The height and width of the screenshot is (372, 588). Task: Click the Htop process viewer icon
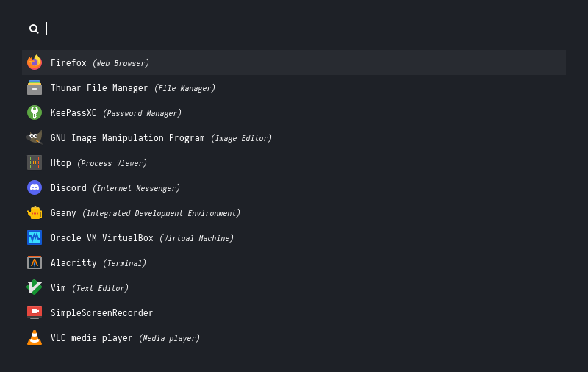[x=35, y=162]
